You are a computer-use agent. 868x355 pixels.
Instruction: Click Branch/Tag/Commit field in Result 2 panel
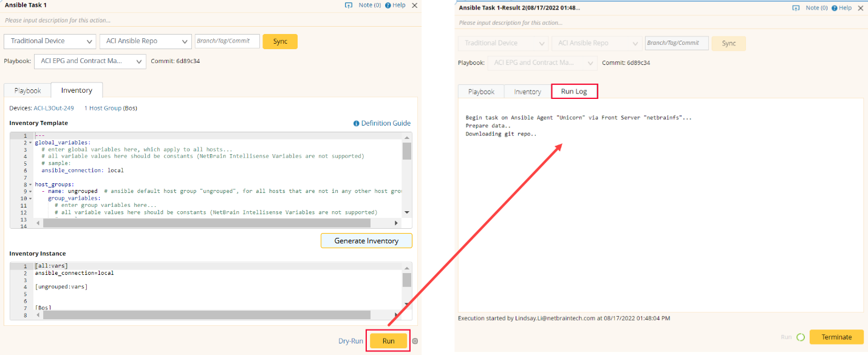677,43
